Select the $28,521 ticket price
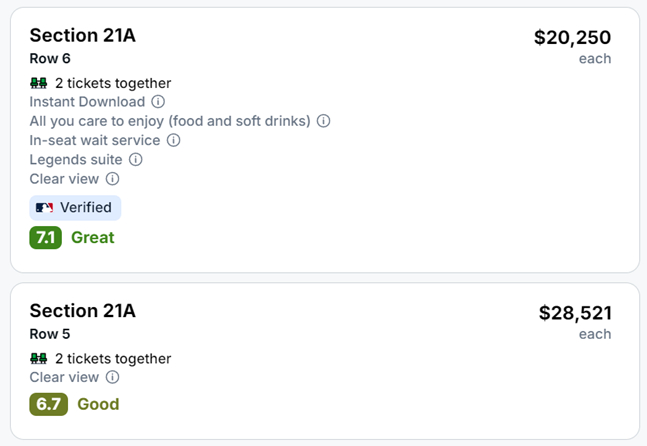Image resolution: width=647 pixels, height=446 pixels. point(575,313)
